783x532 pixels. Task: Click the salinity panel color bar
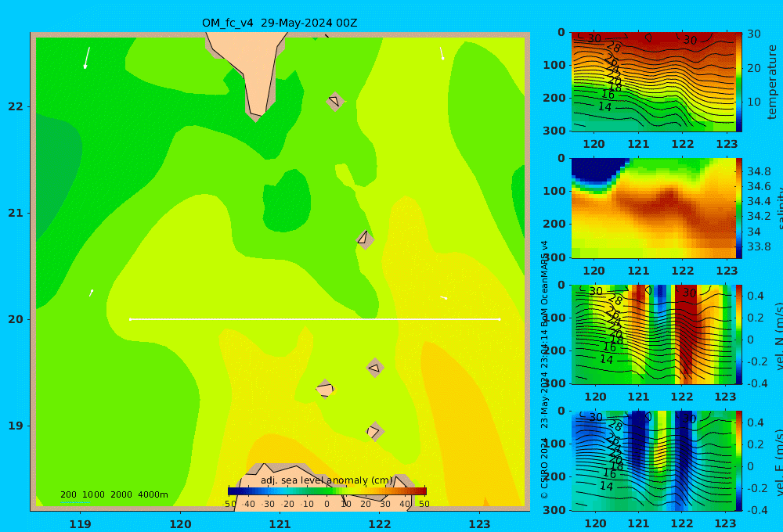point(739,208)
